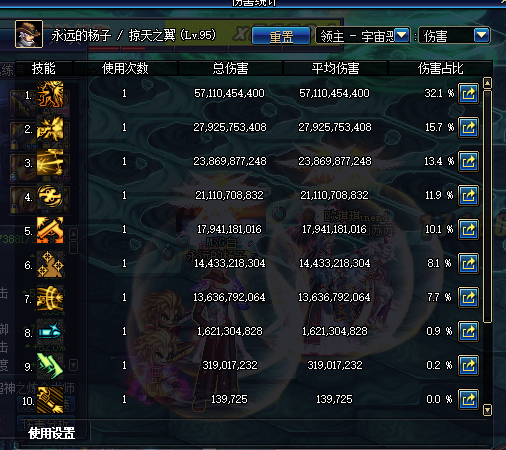Viewport: 506px width, 450px height.
Task: Click the share icon for skill row 1
Action: (x=468, y=93)
